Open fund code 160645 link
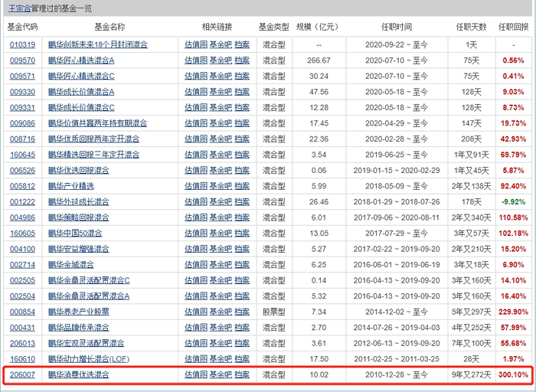 (22, 155)
